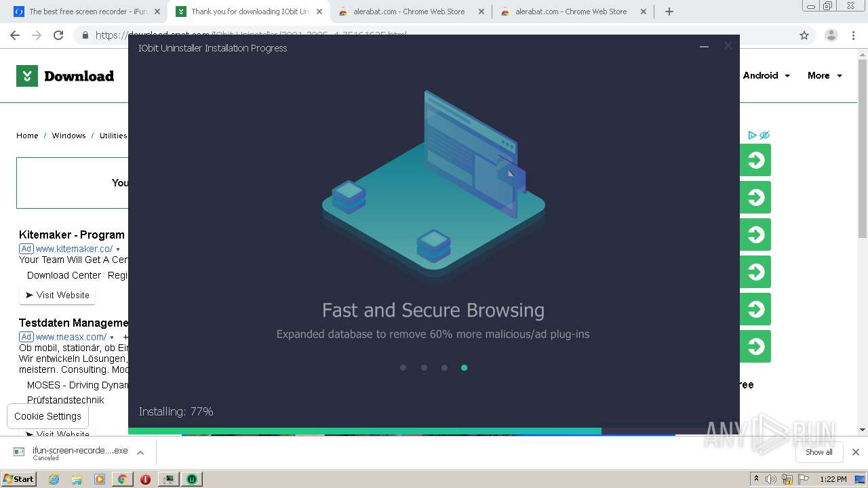Open the Kitemaker - Program ad headline
Image resolution: width=868 pixels, height=488 pixels.
72,235
